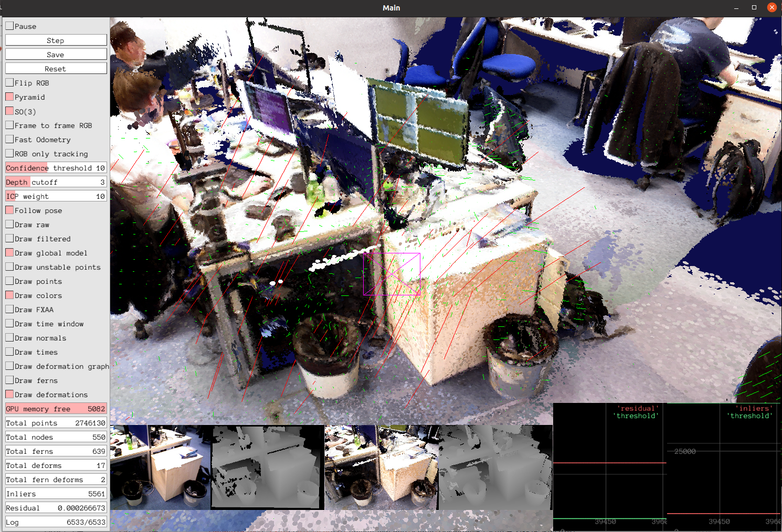Enable Draw raw view
Image resolution: width=782 pixels, height=532 pixels.
[9, 224]
